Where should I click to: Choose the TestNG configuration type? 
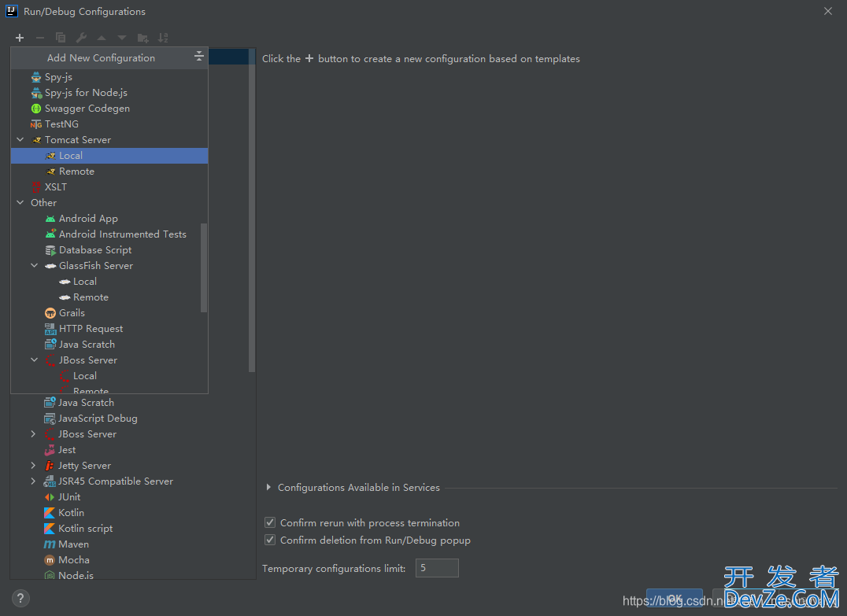coord(109,124)
